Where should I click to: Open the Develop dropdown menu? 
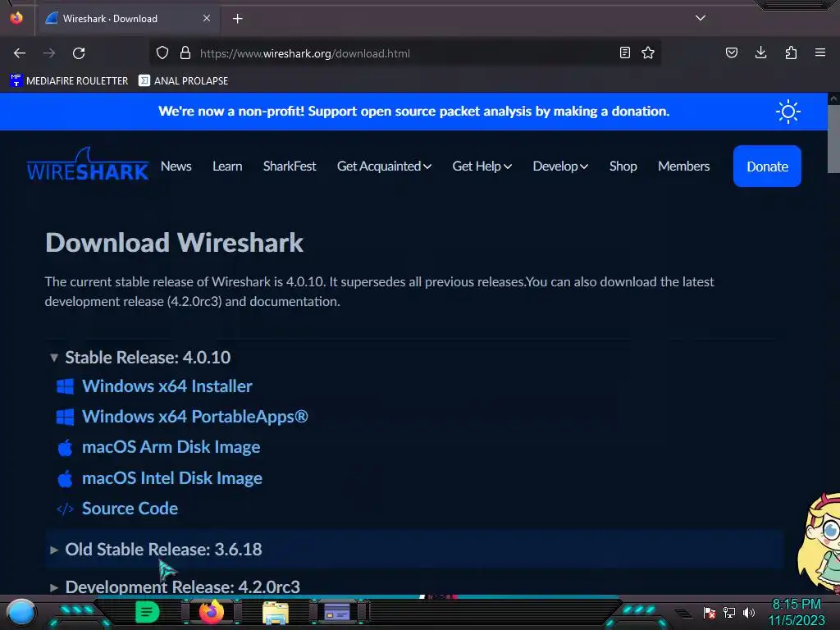pyautogui.click(x=560, y=166)
